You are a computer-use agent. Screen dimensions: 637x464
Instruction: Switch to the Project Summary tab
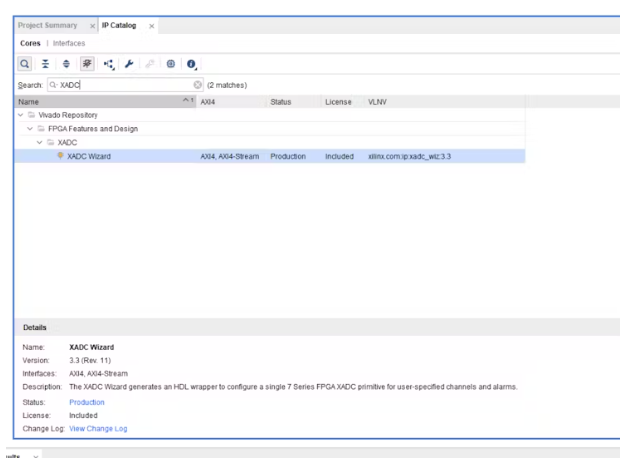coord(47,25)
